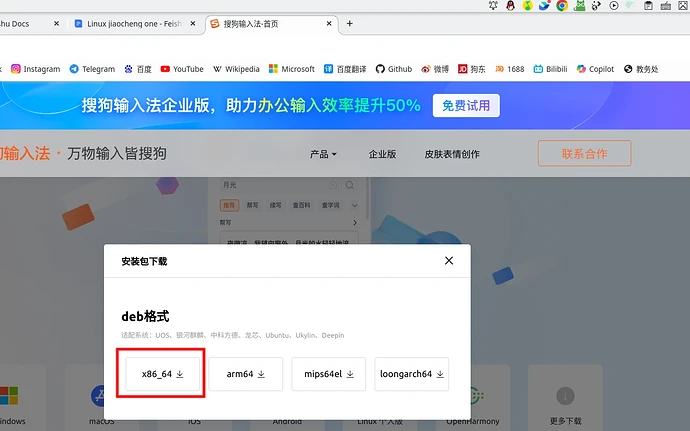This screenshot has height=431, width=690.
Task: Download the arm64 deb package
Action: coord(245,374)
